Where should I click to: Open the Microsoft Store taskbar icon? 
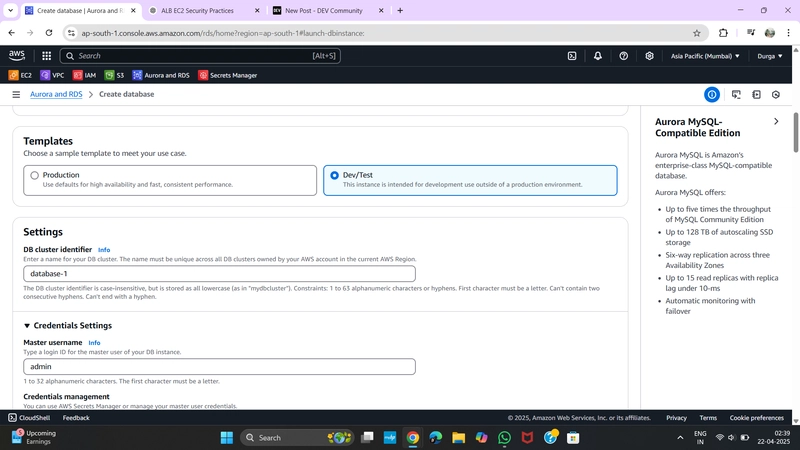(573, 437)
